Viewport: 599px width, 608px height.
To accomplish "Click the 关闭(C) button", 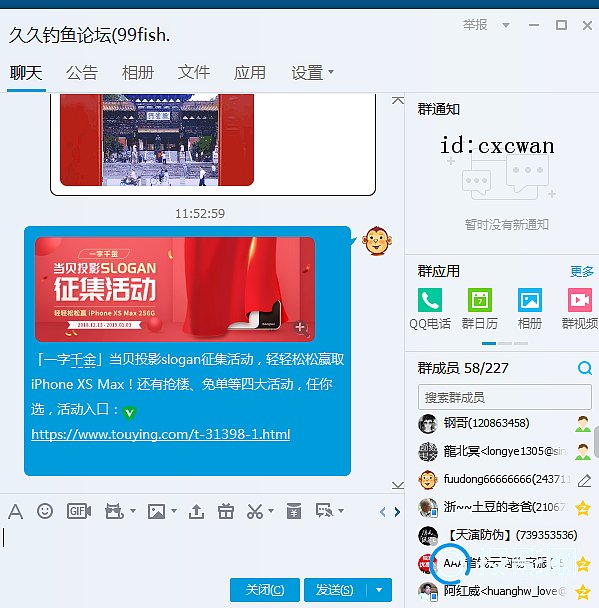I will click(265, 590).
